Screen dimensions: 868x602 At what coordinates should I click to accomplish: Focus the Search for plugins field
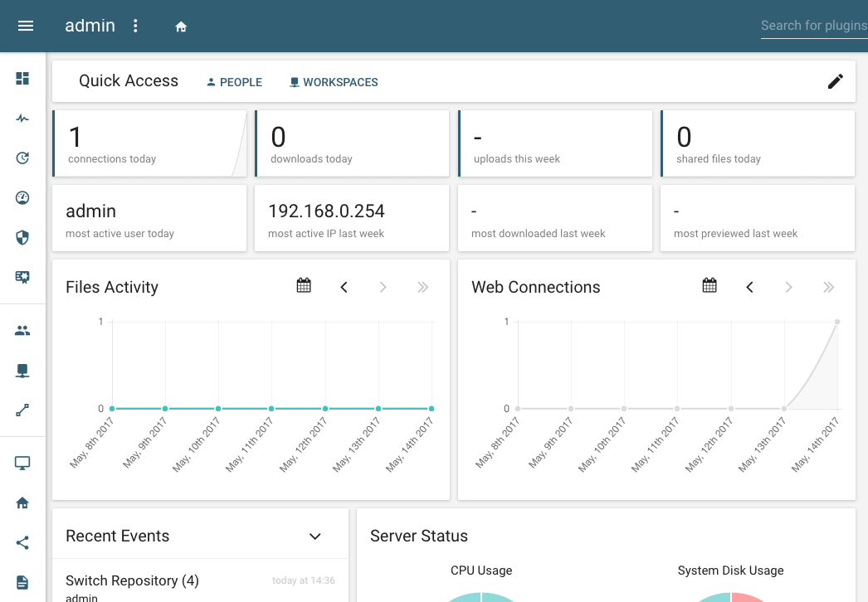coord(814,26)
